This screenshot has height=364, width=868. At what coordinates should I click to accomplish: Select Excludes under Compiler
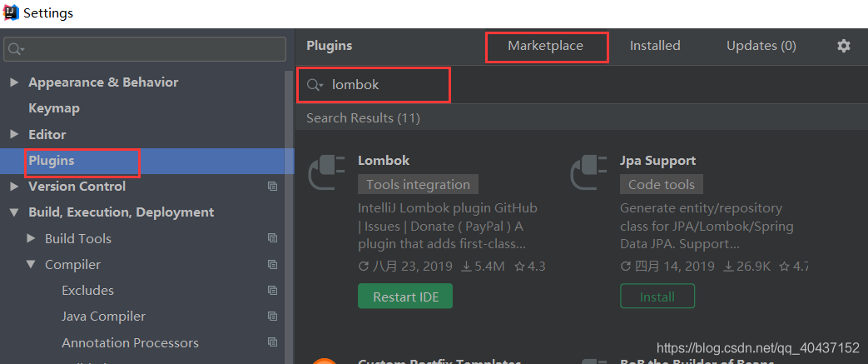click(x=87, y=291)
